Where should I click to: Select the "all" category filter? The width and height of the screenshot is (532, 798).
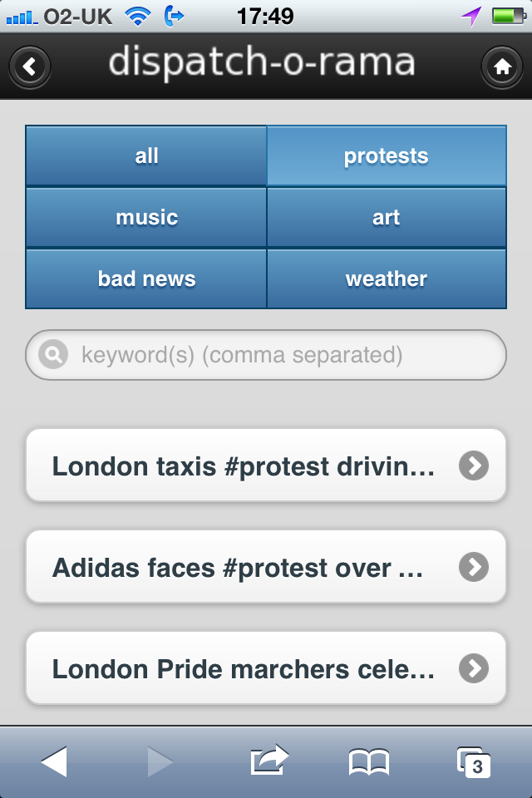tap(146, 155)
